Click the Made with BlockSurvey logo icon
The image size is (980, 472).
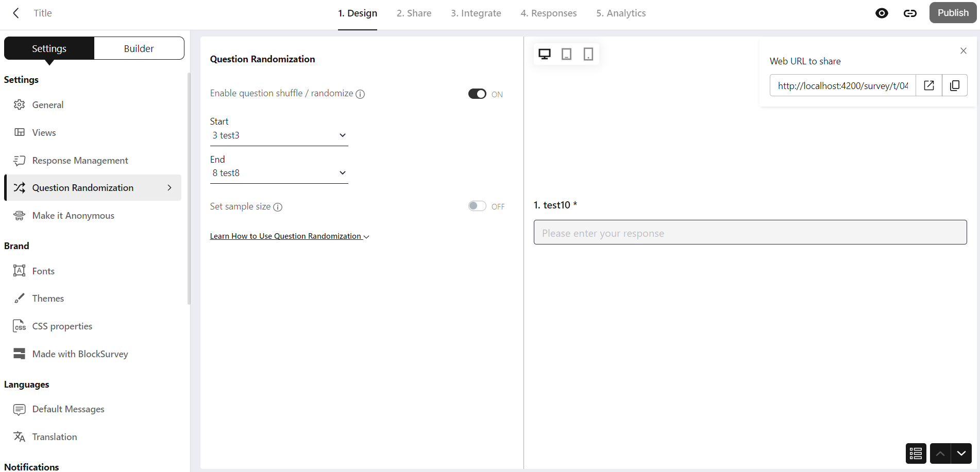20,354
